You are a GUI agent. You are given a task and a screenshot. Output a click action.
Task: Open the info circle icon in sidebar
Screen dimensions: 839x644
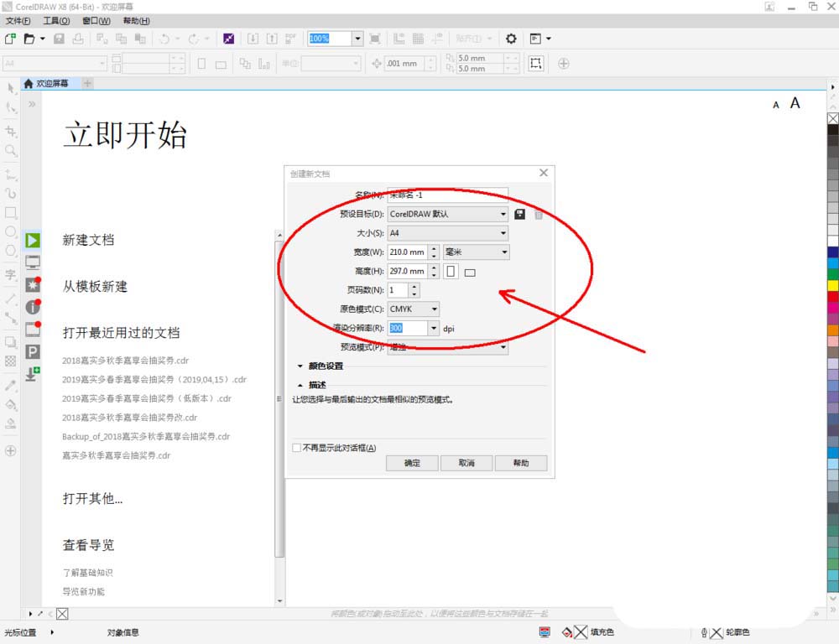coord(33,307)
